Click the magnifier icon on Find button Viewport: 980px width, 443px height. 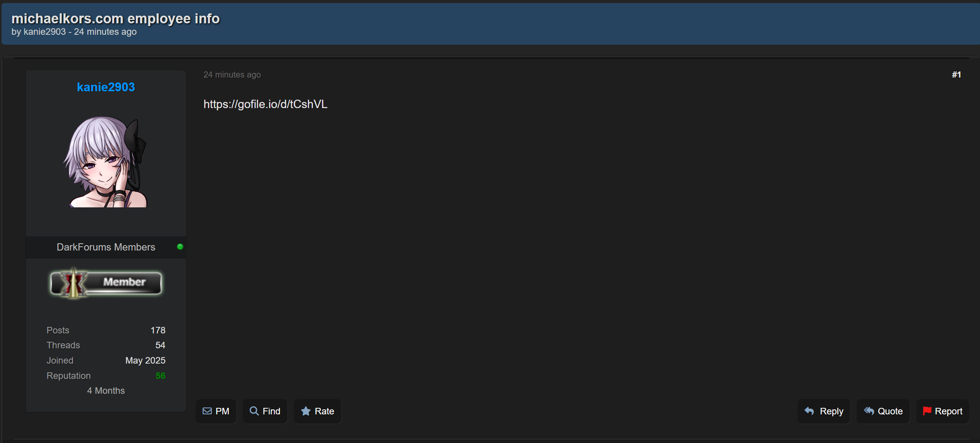click(254, 411)
